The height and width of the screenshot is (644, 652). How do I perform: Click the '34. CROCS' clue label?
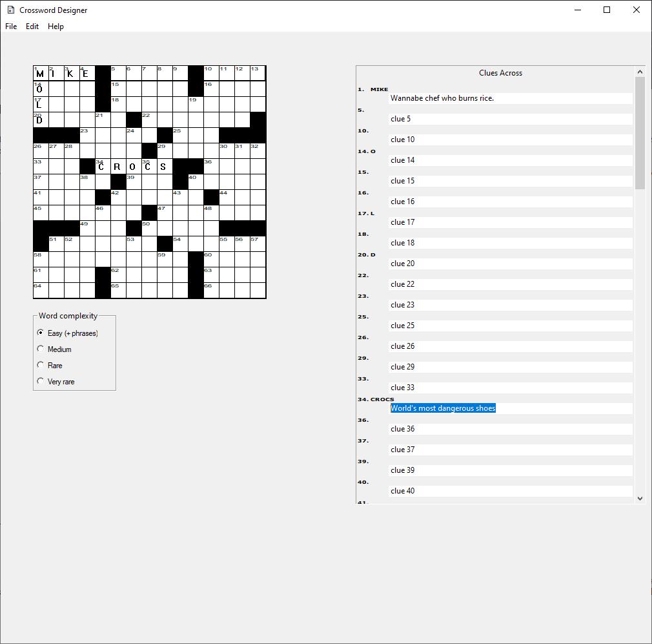376,399
